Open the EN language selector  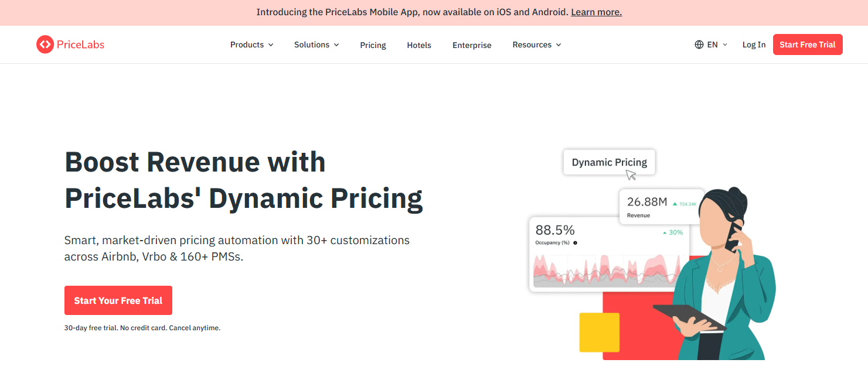[x=711, y=44]
